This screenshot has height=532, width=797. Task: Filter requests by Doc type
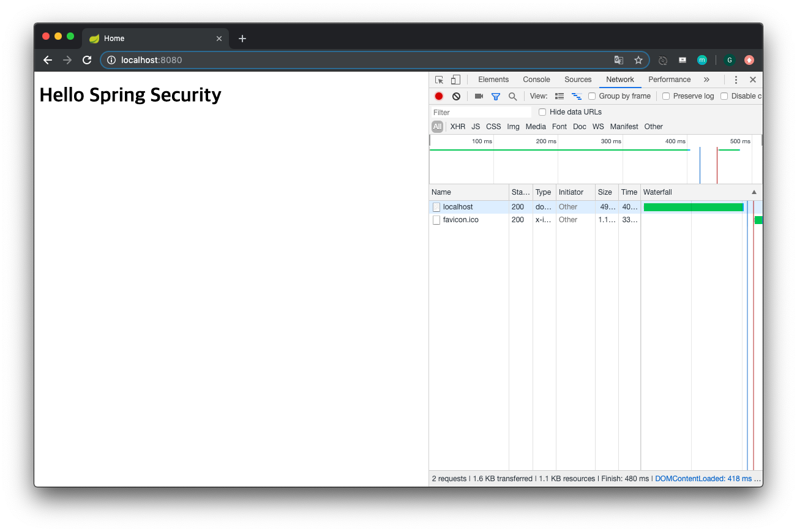click(x=580, y=127)
